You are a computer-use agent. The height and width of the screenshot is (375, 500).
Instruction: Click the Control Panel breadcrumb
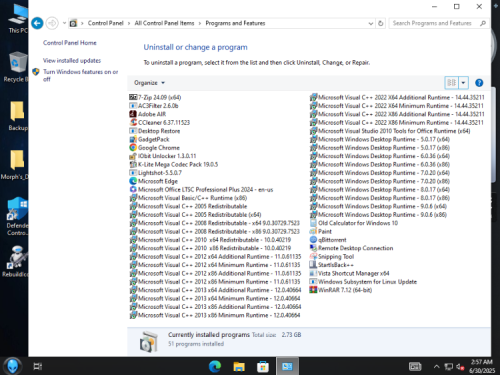(x=105, y=23)
